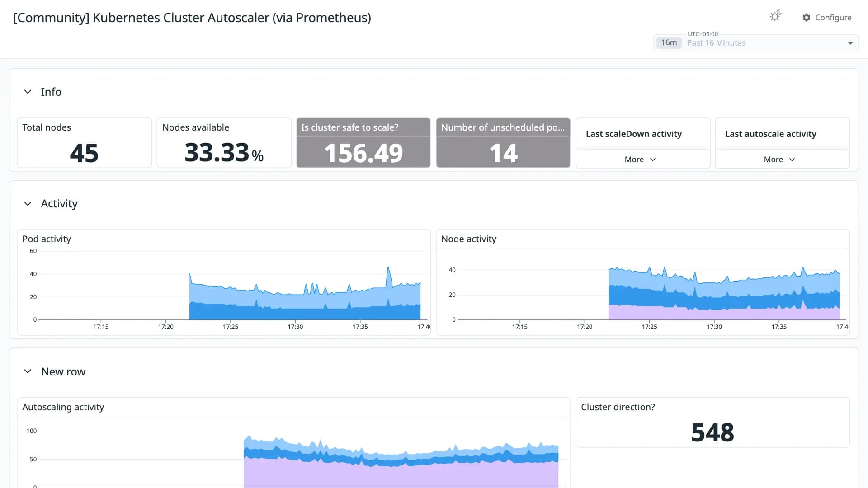Click the purple area in Node activity chart
The height and width of the screenshot is (488, 868).
pyautogui.click(x=723, y=314)
